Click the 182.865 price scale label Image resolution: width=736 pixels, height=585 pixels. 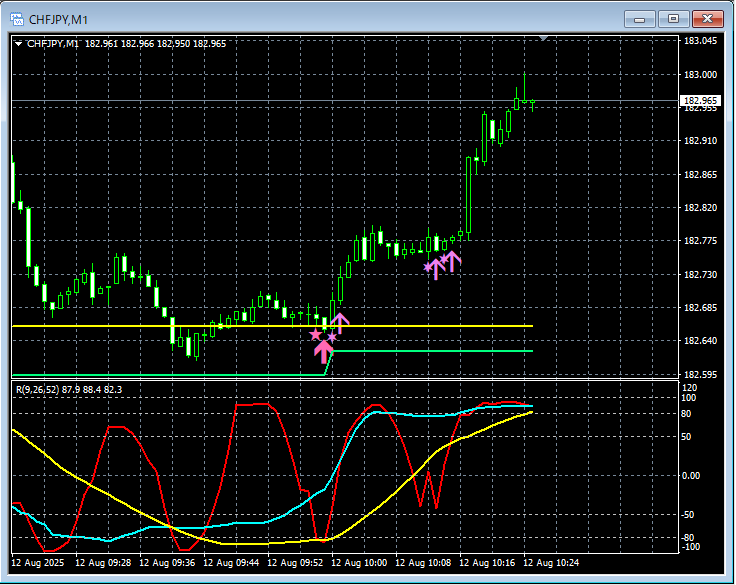(x=700, y=175)
